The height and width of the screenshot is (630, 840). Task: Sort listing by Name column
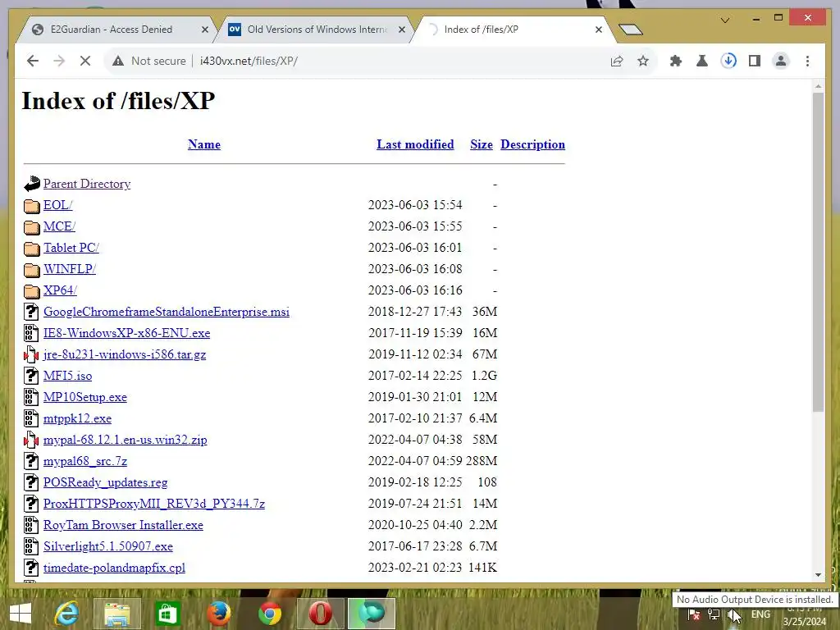pyautogui.click(x=204, y=144)
